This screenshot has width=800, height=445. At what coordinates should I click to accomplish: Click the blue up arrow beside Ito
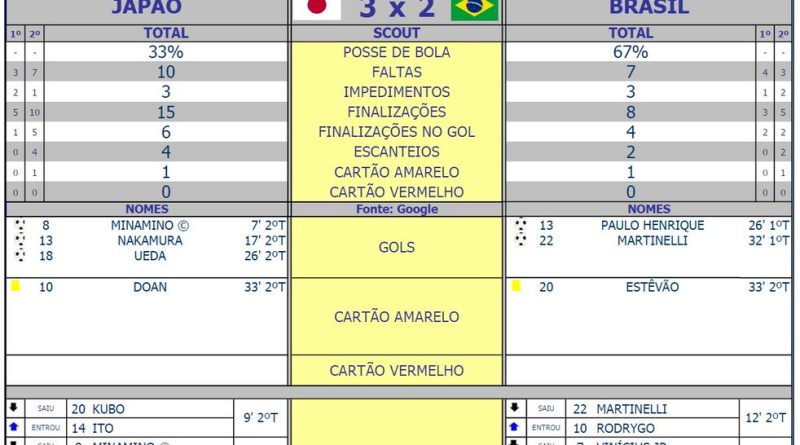point(13,427)
